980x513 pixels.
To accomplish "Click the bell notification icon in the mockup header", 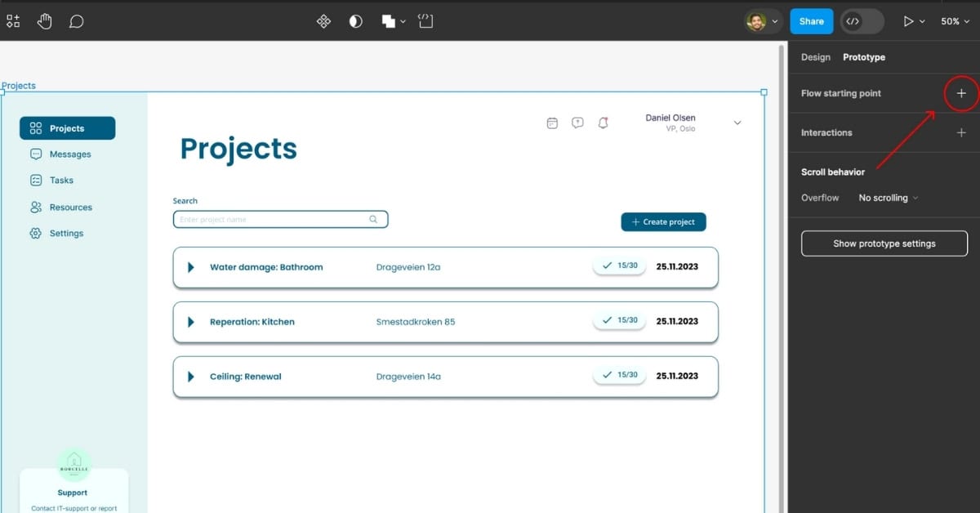I will [x=604, y=122].
